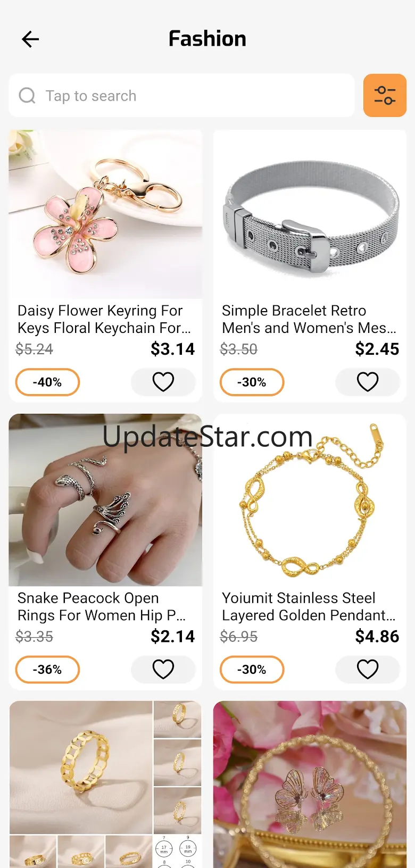Open the Daisy Flower Keyring photo
The width and height of the screenshot is (415, 868).
105,214
